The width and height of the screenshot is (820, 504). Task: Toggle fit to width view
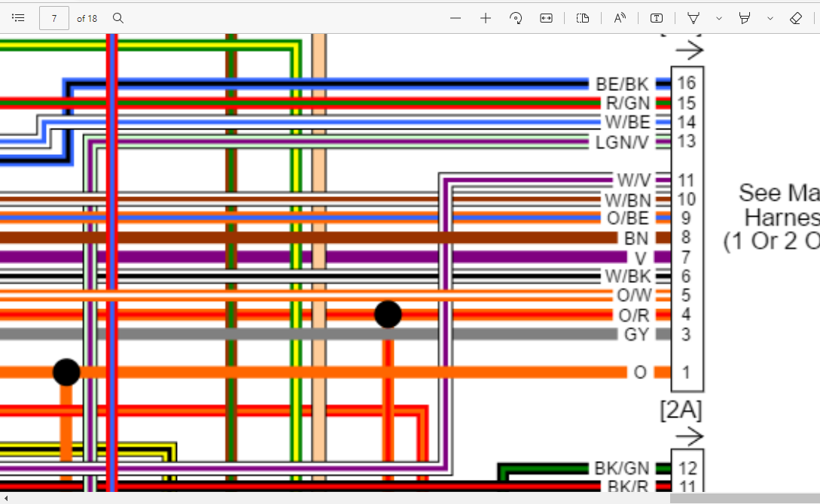point(547,18)
